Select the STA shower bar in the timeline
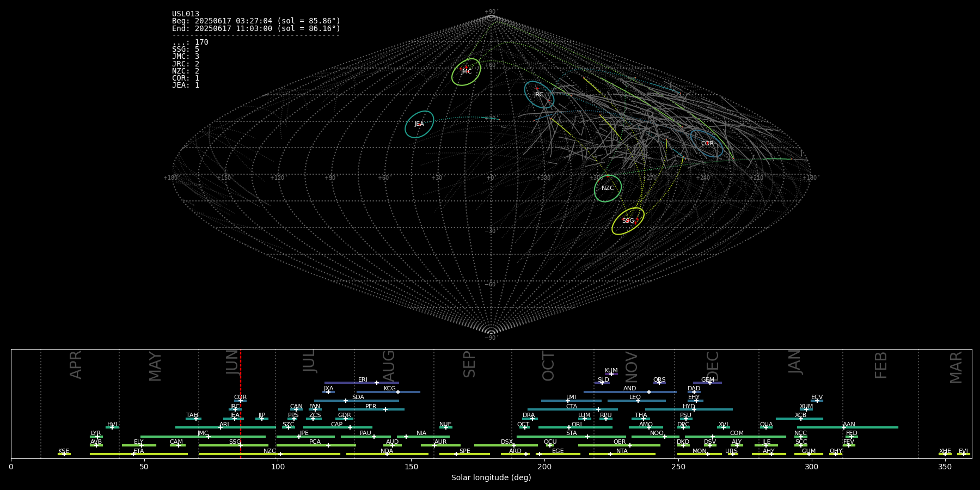Image resolution: width=980 pixels, height=490 pixels. [x=571, y=437]
